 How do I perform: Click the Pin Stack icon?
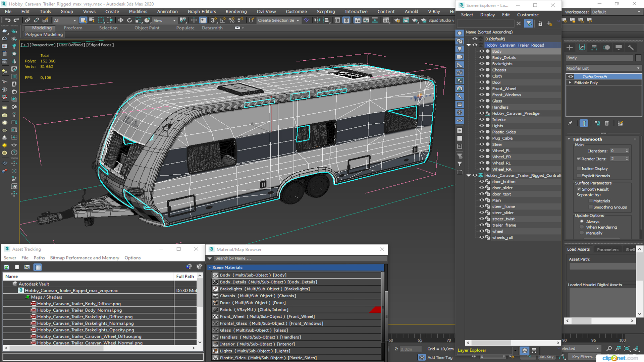tap(570, 123)
